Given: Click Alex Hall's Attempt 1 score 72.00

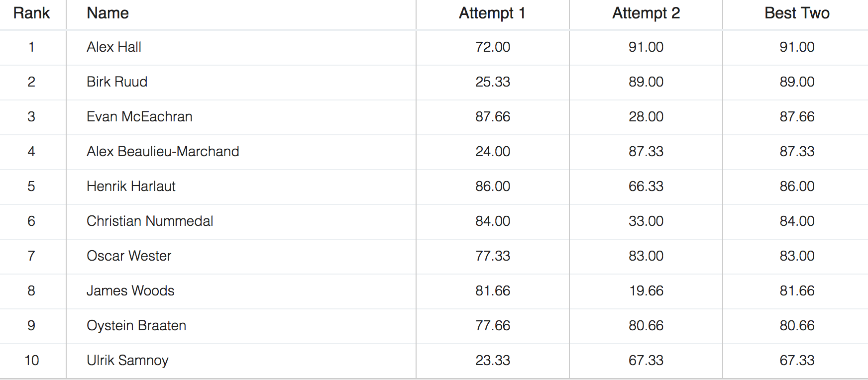Looking at the screenshot, I should click(493, 47).
